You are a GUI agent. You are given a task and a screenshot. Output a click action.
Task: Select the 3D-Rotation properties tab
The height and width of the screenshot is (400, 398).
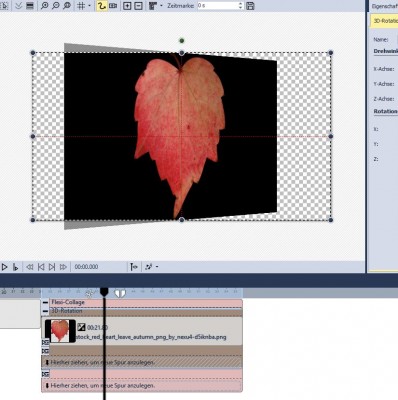point(384,21)
